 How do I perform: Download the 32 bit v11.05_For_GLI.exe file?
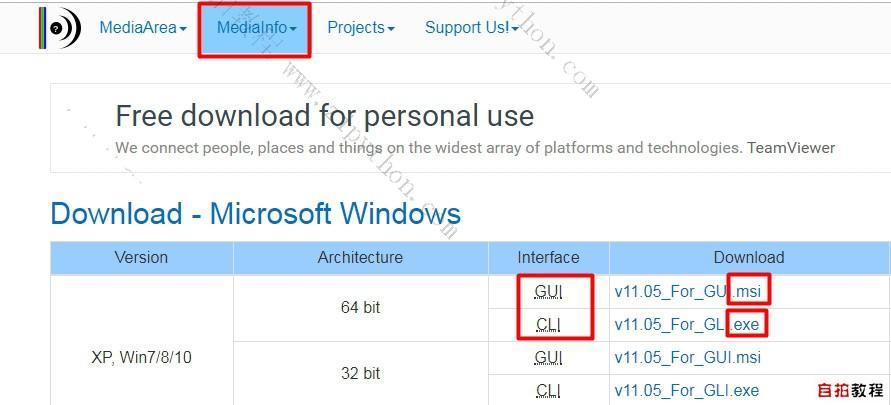point(686,390)
